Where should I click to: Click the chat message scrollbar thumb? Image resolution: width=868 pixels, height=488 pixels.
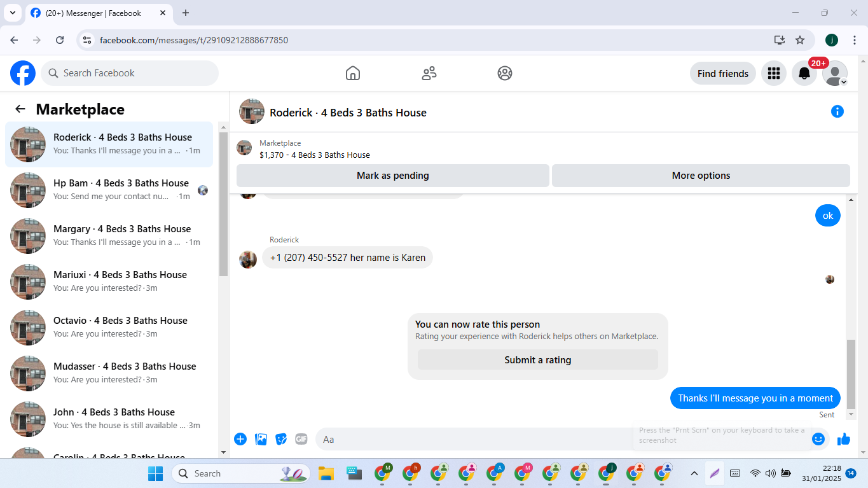pyautogui.click(x=851, y=374)
